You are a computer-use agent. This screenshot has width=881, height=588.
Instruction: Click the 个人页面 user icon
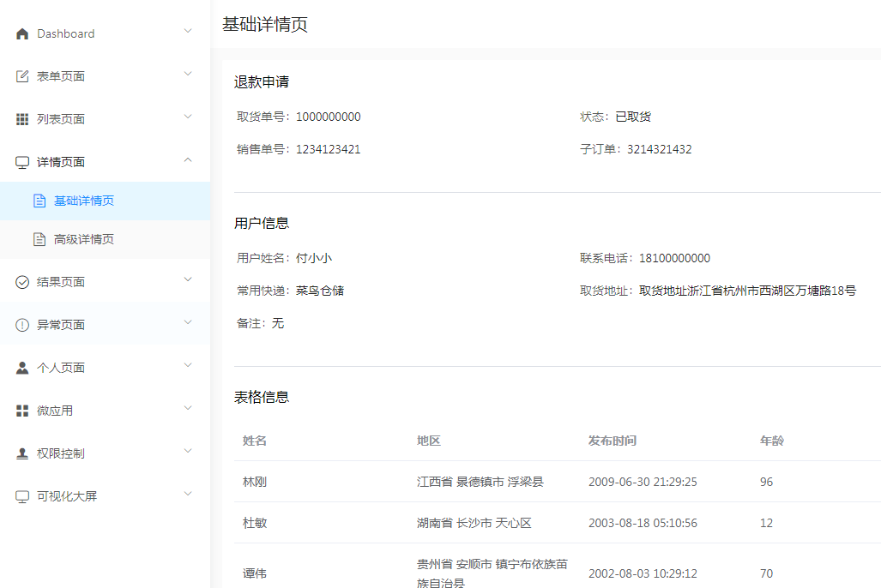pos(22,368)
